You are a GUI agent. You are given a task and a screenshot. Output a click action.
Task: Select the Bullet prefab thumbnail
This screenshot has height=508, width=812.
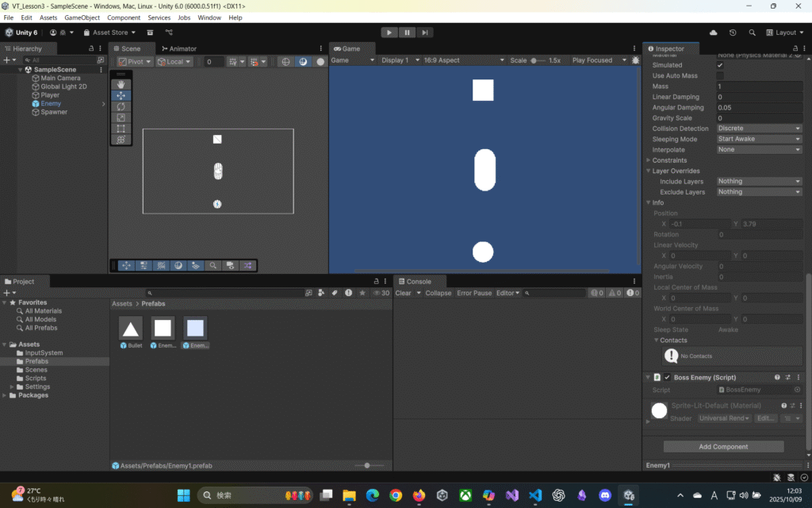click(x=131, y=329)
